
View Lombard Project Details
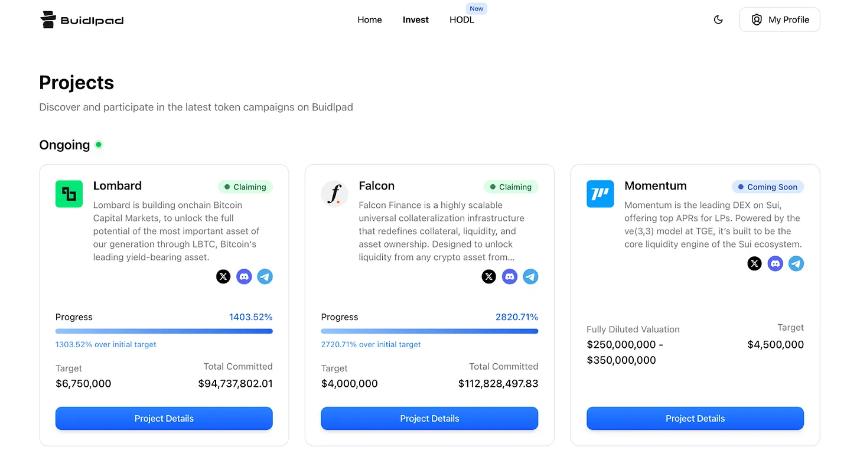(164, 418)
